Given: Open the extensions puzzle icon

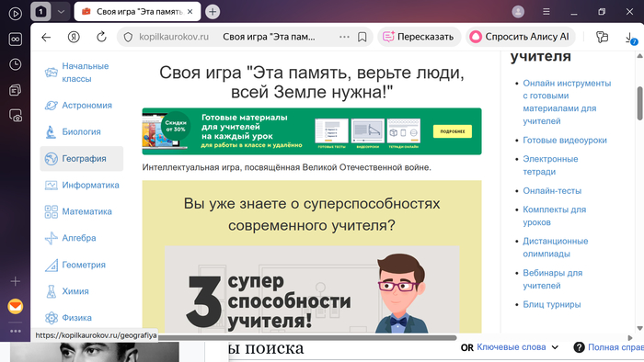Looking at the screenshot, I should pos(602,37).
